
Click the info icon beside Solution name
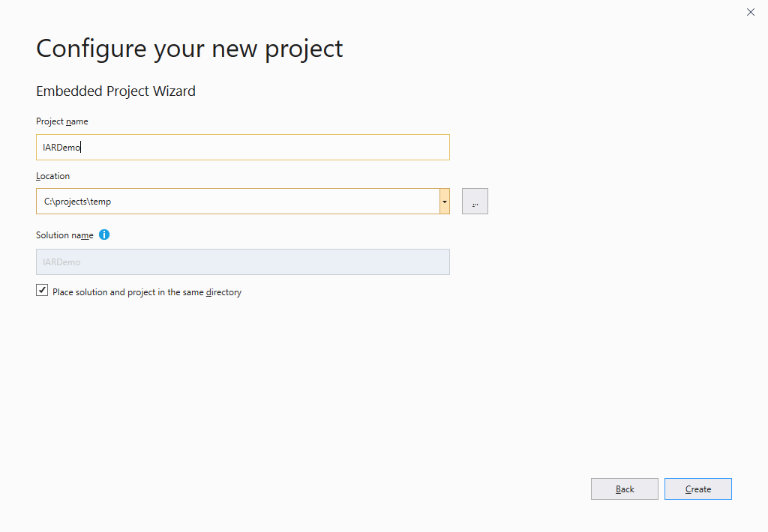point(104,235)
